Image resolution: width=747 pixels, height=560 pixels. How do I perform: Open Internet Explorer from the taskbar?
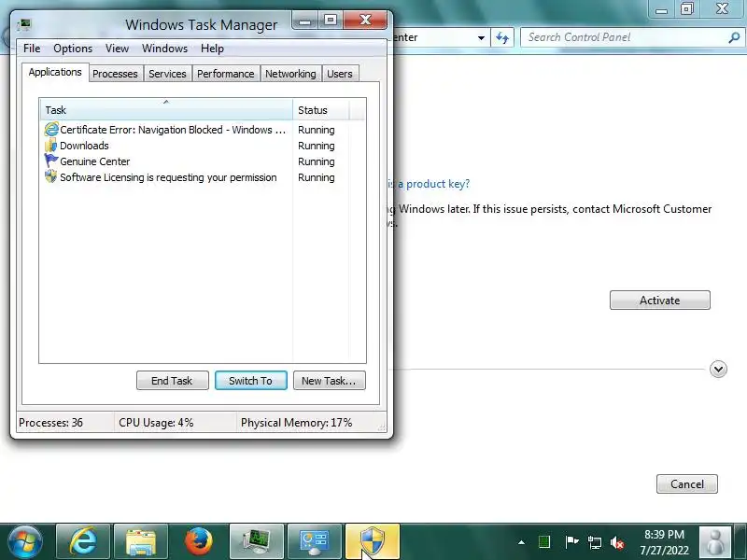[83, 541]
